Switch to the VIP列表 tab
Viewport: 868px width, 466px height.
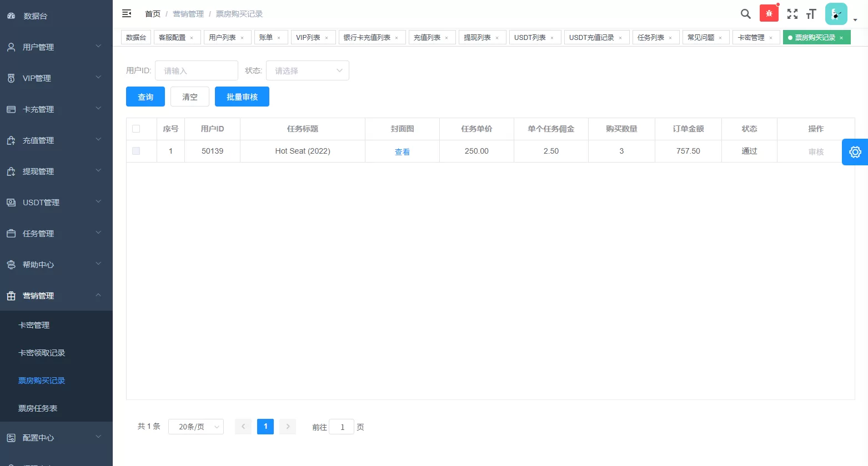[x=309, y=37]
